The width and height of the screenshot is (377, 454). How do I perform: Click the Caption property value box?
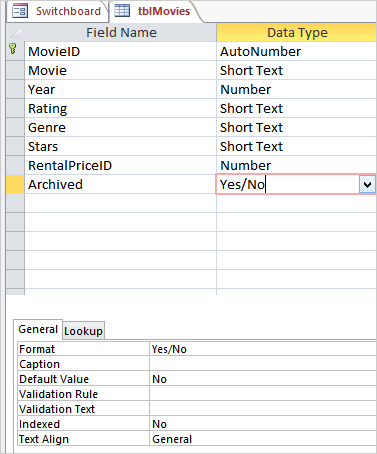click(x=263, y=364)
